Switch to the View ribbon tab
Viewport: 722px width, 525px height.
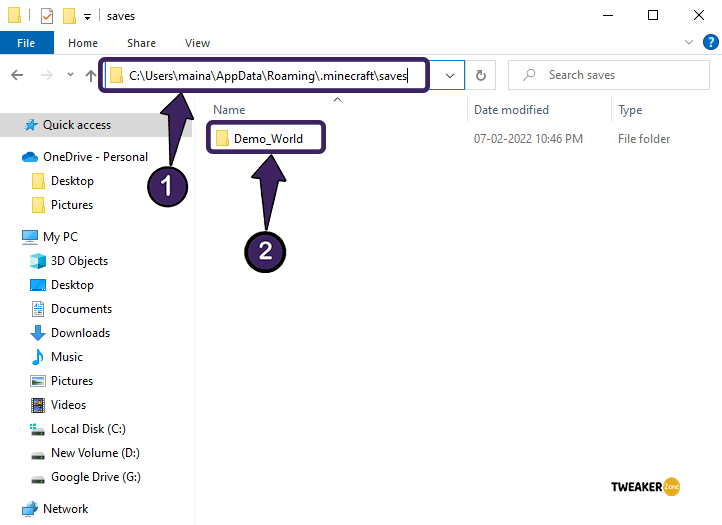(198, 43)
